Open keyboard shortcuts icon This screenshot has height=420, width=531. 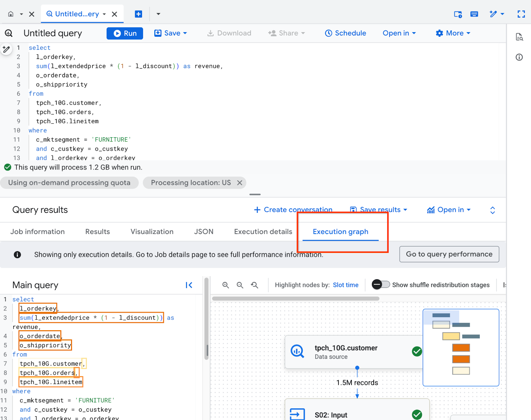(474, 14)
